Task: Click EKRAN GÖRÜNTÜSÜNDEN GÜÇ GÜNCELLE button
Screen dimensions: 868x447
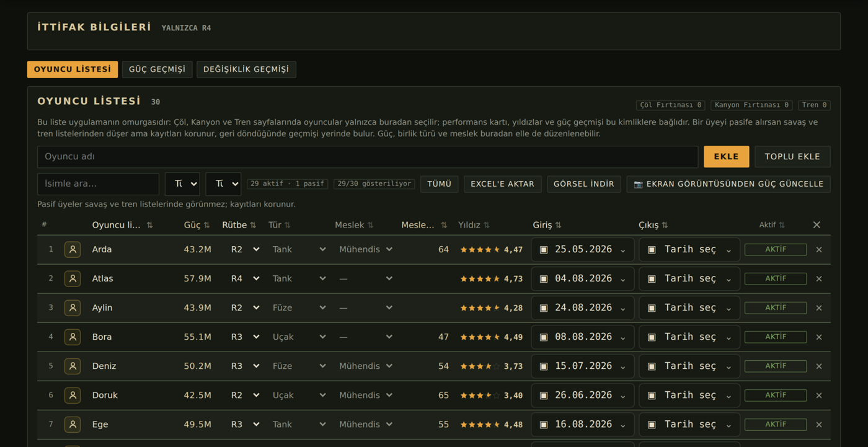Action: pyautogui.click(x=728, y=184)
